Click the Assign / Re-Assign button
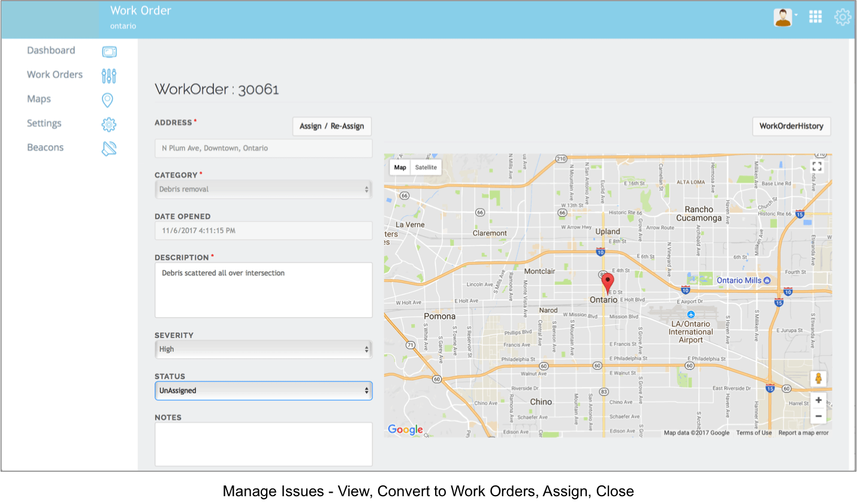Viewport: 857px width, 504px height. click(332, 126)
